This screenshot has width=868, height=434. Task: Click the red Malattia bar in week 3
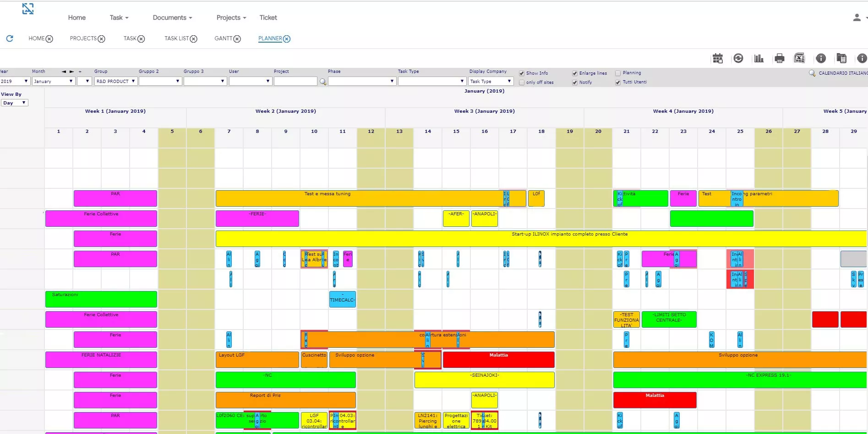499,360
